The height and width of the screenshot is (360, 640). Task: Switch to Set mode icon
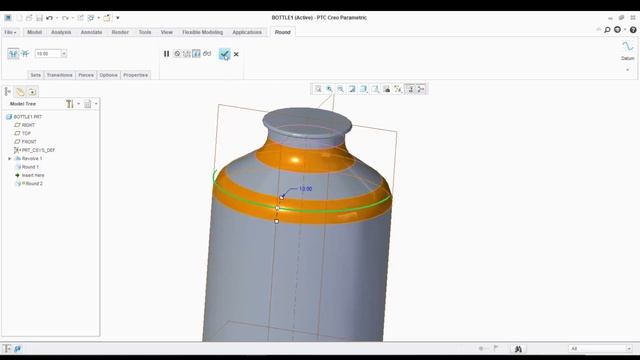[x=13, y=53]
